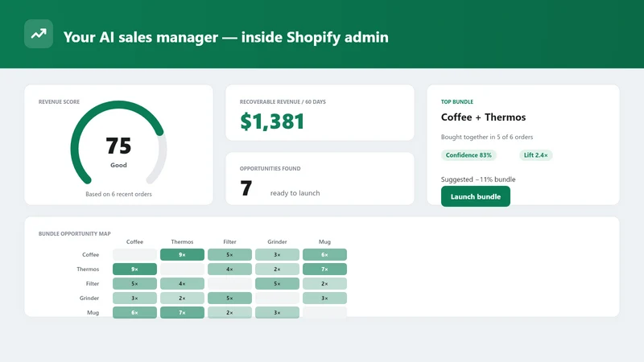
Task: Click the Grinder row, Filter column 5× cell
Action: (x=229, y=298)
